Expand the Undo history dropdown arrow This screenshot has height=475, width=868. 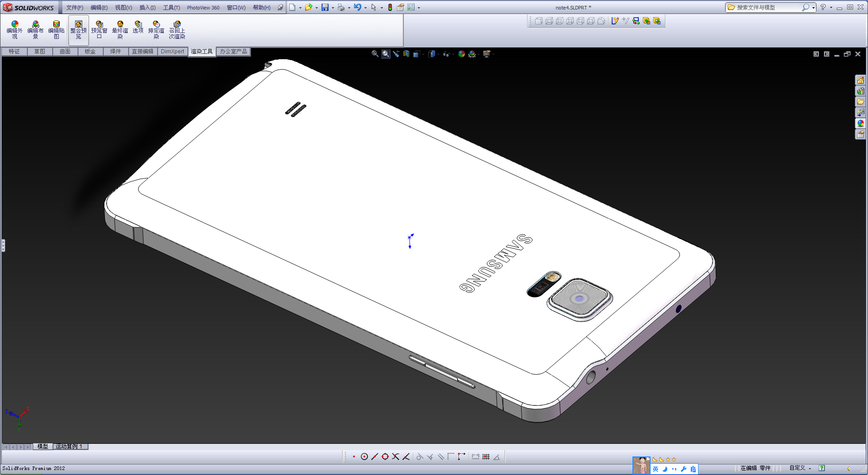pyautogui.click(x=365, y=8)
